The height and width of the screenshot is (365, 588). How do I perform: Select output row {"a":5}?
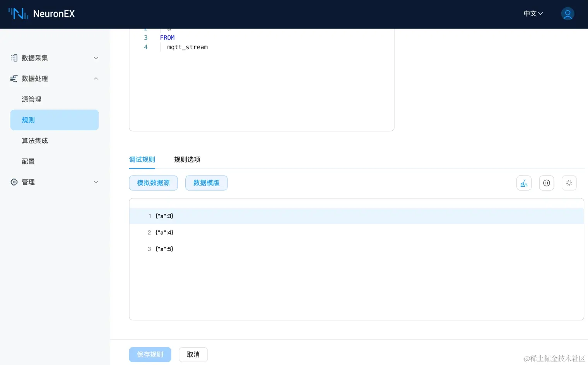[x=356, y=249]
